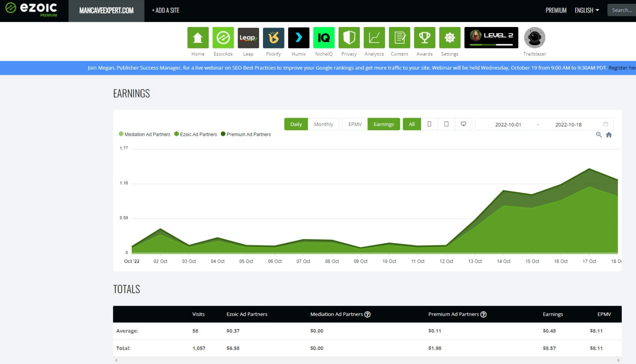The width and height of the screenshot is (636, 364).
Task: Click the Ezoic Premium logo
Action: pos(31,9)
